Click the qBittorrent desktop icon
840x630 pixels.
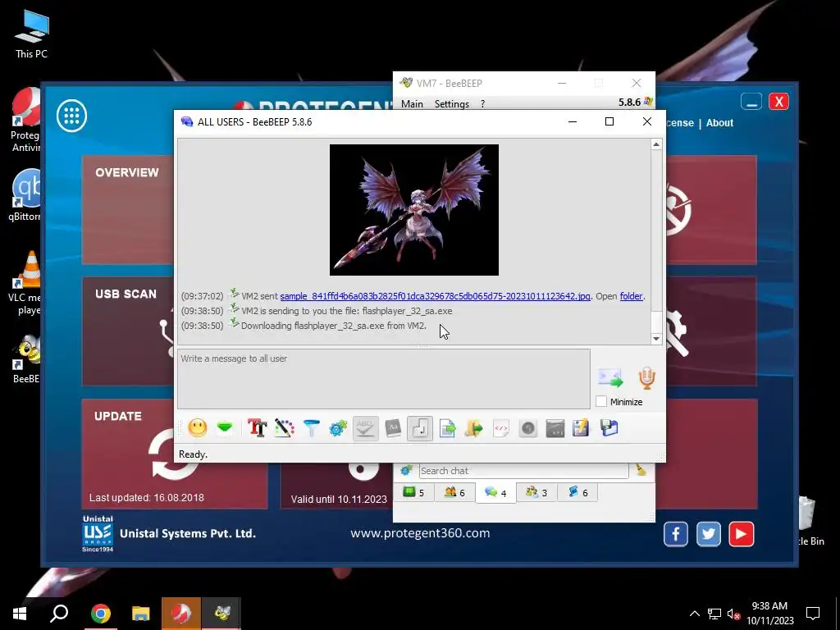coord(25,194)
